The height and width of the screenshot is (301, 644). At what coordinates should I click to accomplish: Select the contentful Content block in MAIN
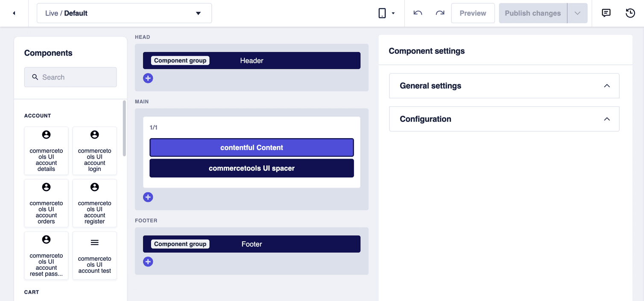pos(252,147)
